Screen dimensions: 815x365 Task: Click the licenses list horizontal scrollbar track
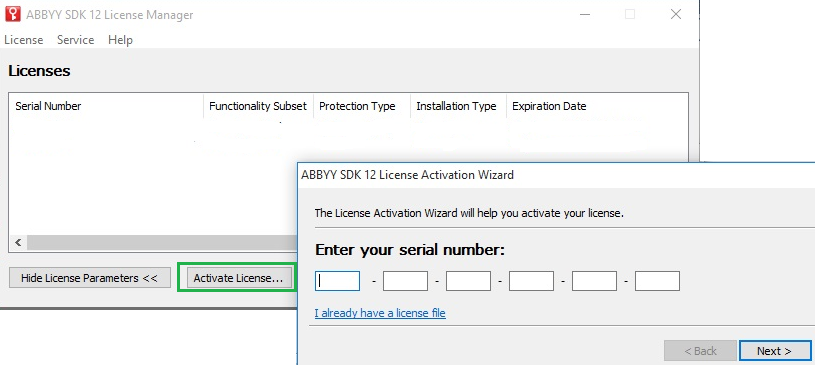coord(162,243)
